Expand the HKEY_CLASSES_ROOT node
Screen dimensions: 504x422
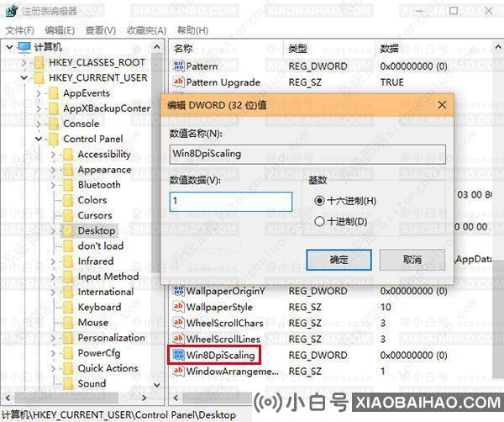click(x=24, y=63)
